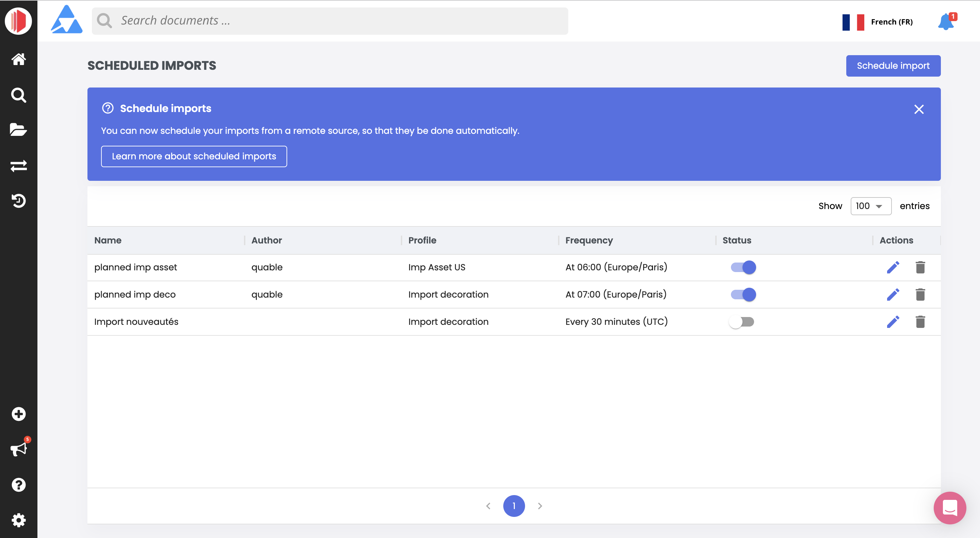Go to Home via the sidebar house icon
The width and height of the screenshot is (980, 538).
pyautogui.click(x=18, y=59)
